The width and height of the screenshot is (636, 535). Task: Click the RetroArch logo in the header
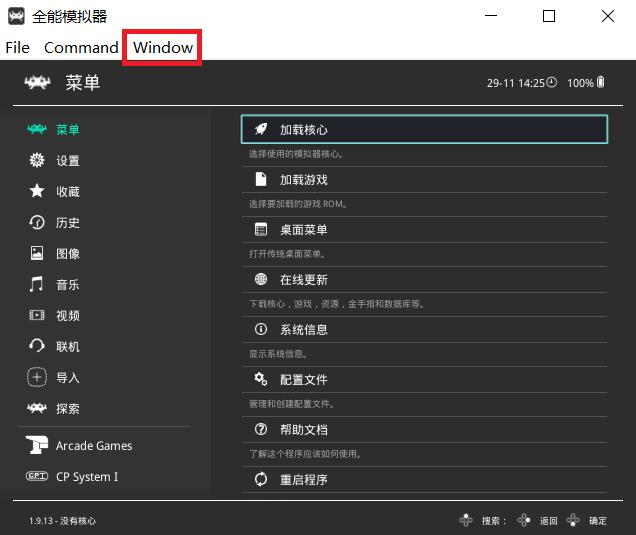(37, 82)
